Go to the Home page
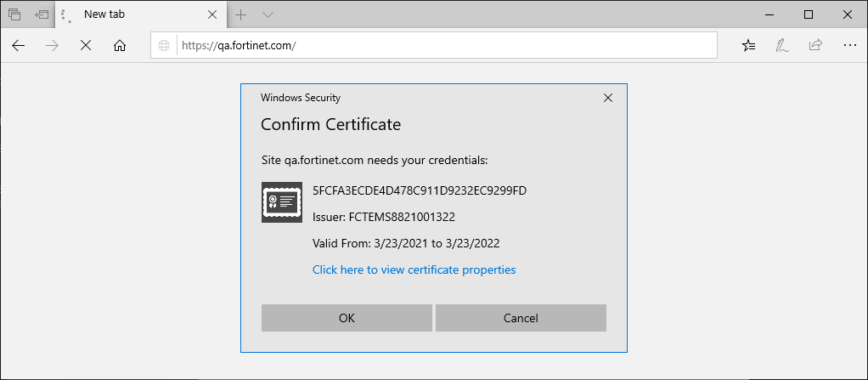The width and height of the screenshot is (868, 380). pyautogui.click(x=120, y=46)
